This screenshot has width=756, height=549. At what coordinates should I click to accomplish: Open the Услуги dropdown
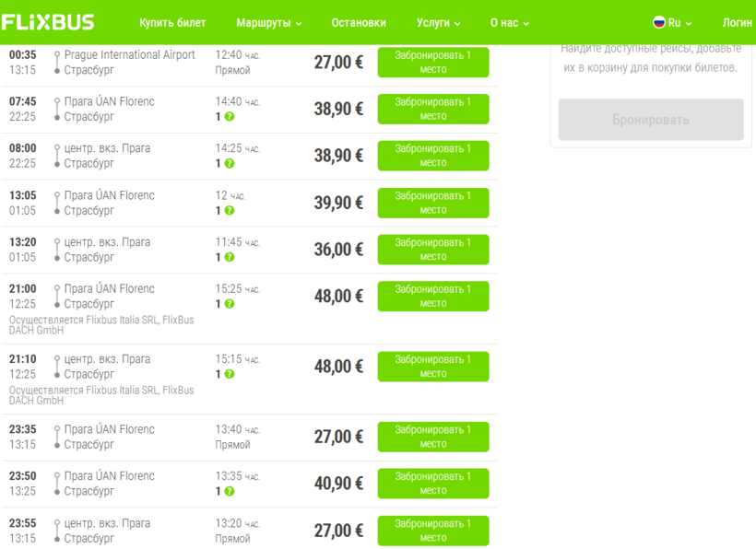[x=438, y=23]
